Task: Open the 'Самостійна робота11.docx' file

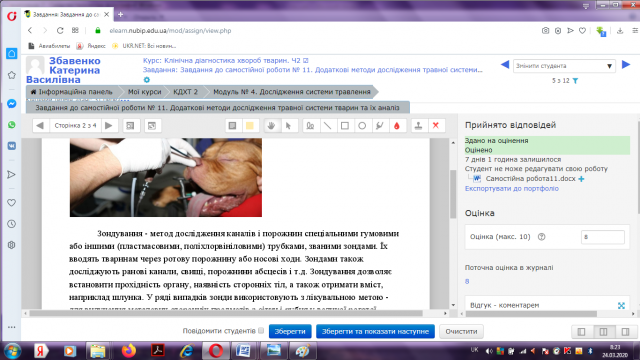Action: click(530, 179)
